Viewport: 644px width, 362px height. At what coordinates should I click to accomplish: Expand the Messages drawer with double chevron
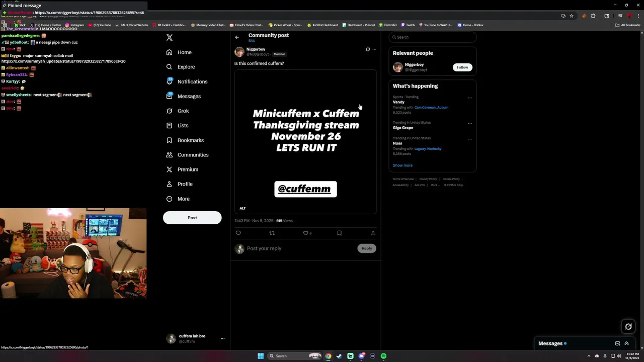click(x=626, y=344)
